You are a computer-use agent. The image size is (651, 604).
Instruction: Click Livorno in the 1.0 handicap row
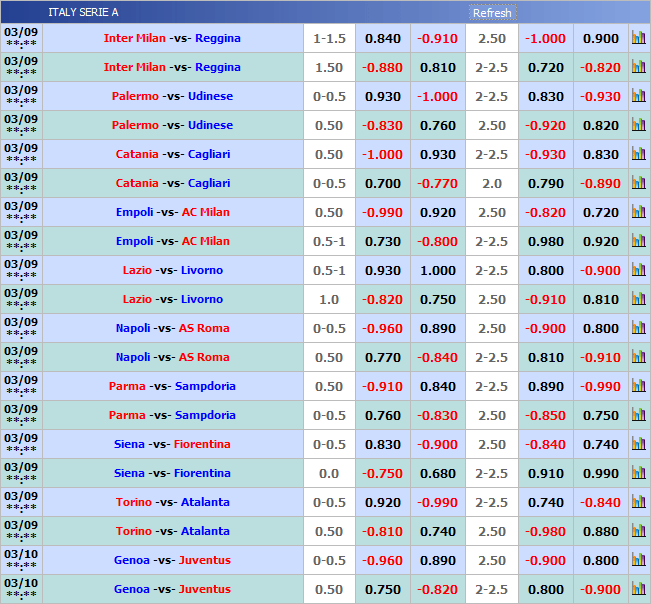coord(202,299)
